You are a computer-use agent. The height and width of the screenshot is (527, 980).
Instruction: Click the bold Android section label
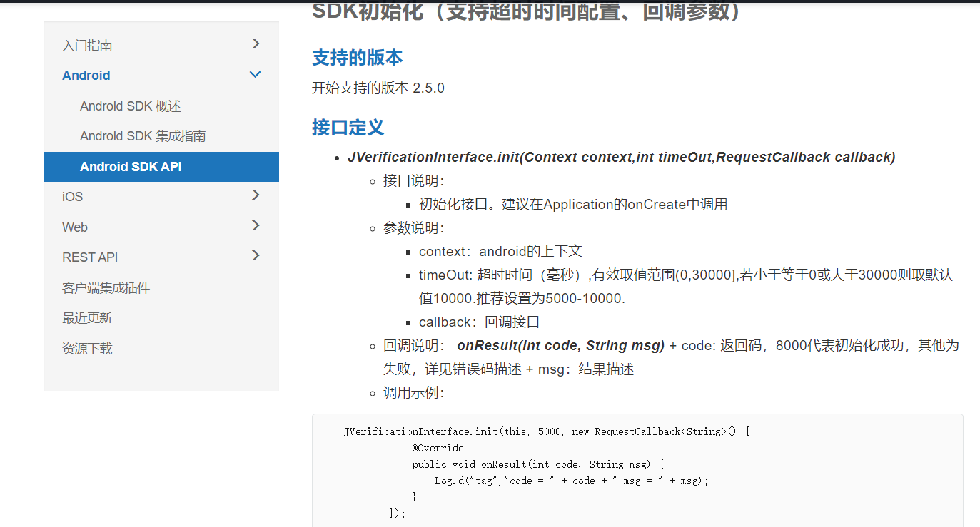86,74
